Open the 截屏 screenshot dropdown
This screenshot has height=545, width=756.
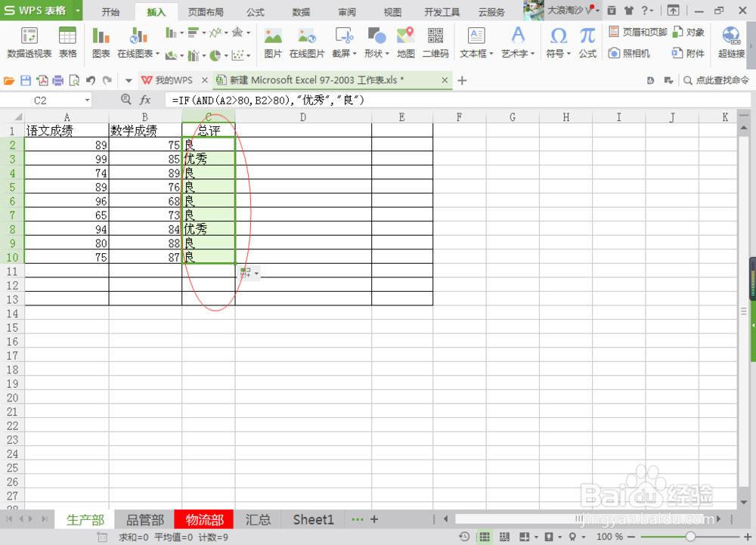(344, 42)
